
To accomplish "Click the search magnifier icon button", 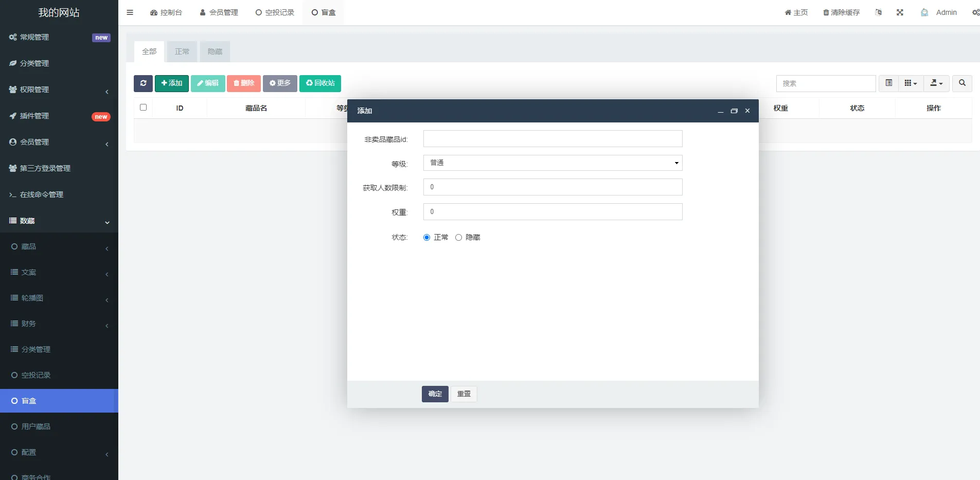I will (962, 83).
